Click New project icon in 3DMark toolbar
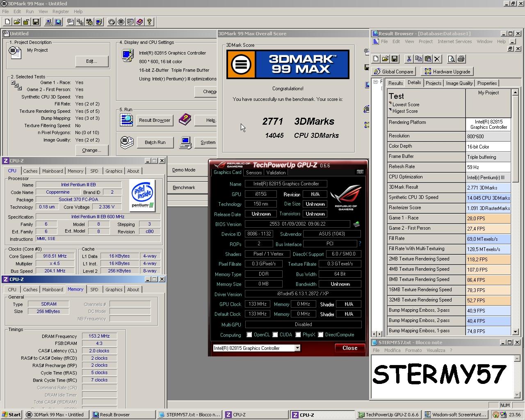525x420 pixels. (7, 22)
